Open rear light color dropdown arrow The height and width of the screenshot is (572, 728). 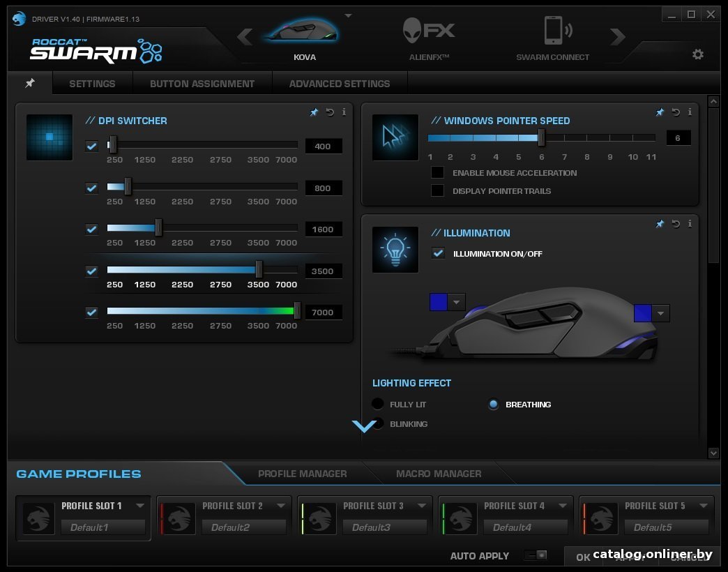660,313
